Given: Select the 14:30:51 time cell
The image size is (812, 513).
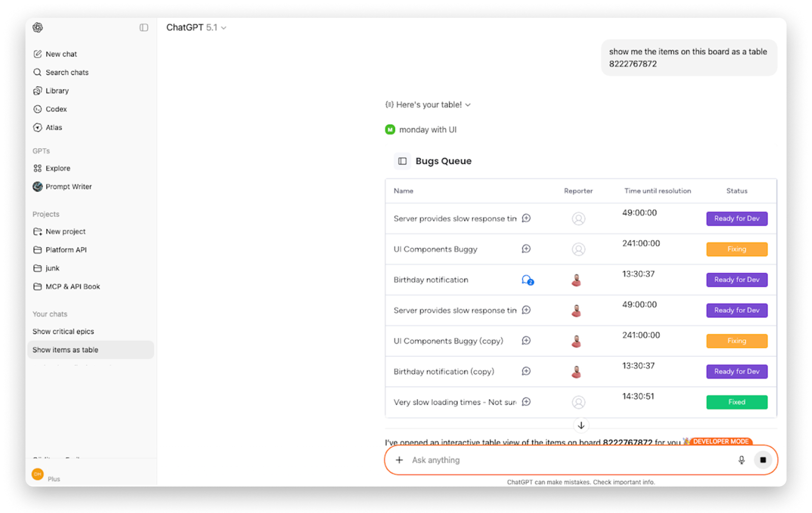Looking at the screenshot, I should click(638, 396).
